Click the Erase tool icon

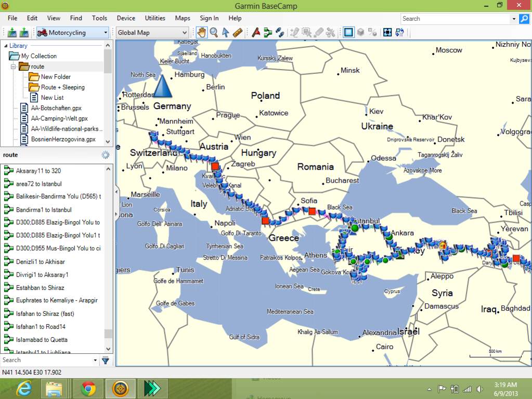pos(318,33)
